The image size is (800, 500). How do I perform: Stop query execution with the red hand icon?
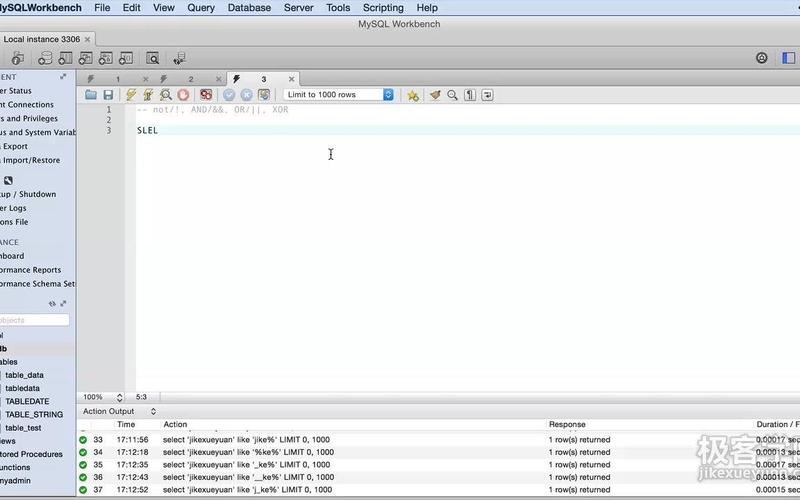[183, 95]
